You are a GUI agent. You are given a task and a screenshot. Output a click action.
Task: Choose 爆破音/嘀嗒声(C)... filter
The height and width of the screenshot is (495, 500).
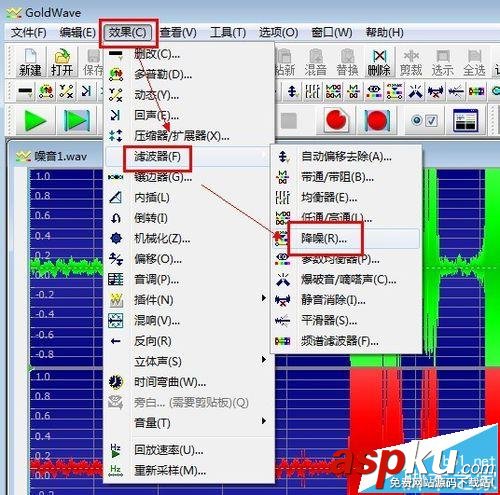[x=346, y=279]
